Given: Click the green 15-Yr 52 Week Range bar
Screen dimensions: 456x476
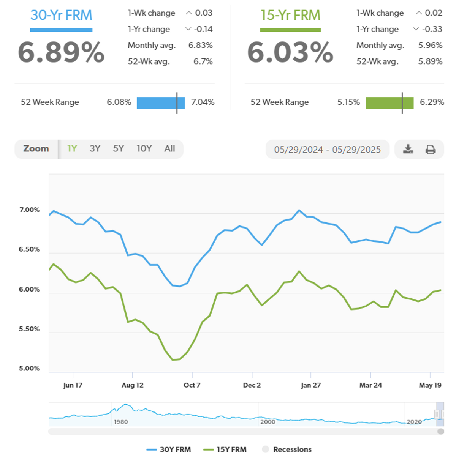Looking at the screenshot, I should pyautogui.click(x=389, y=103).
